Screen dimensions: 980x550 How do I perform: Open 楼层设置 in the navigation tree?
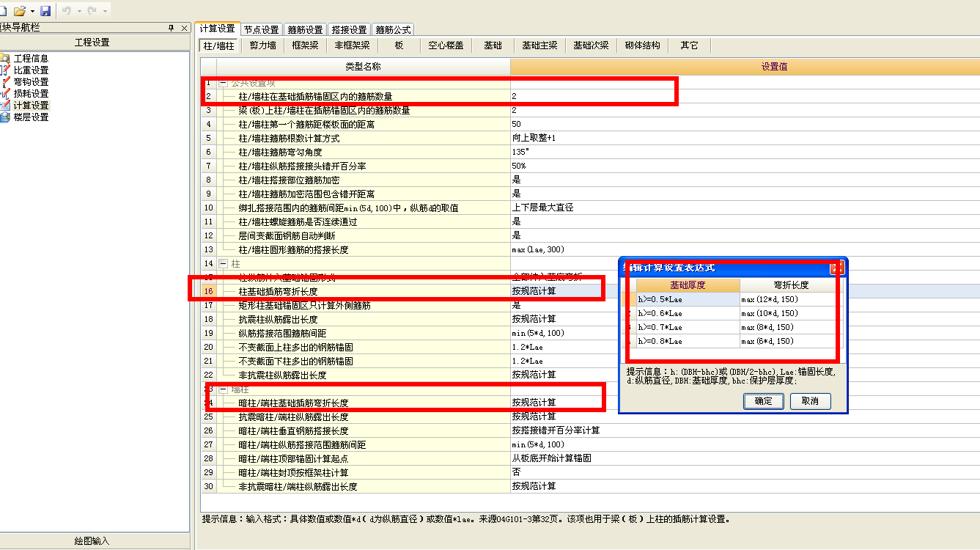coord(31,117)
